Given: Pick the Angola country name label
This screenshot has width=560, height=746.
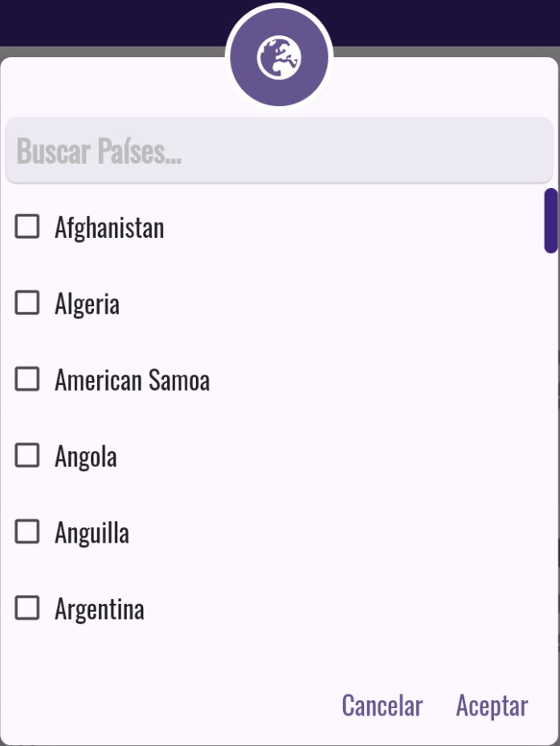Looking at the screenshot, I should point(86,457).
